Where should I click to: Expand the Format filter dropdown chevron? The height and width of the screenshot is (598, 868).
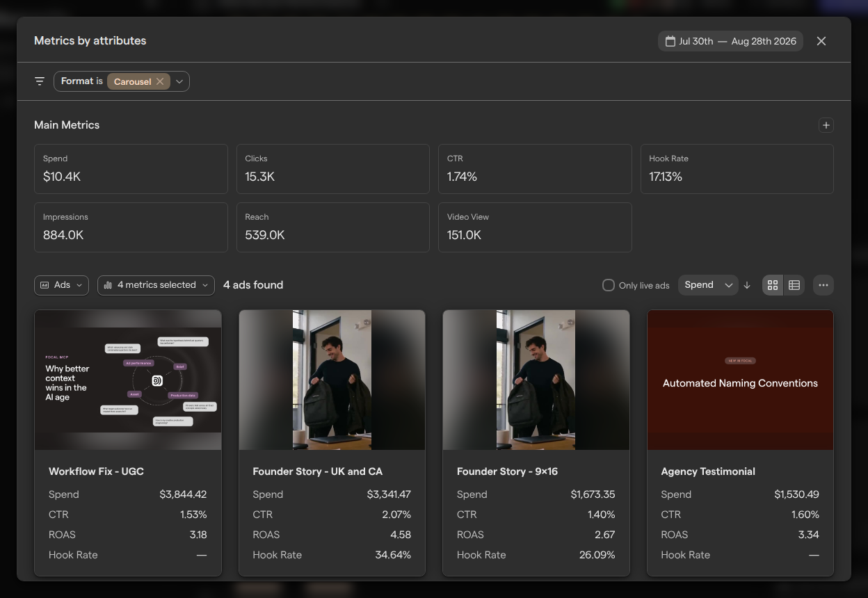tap(179, 81)
